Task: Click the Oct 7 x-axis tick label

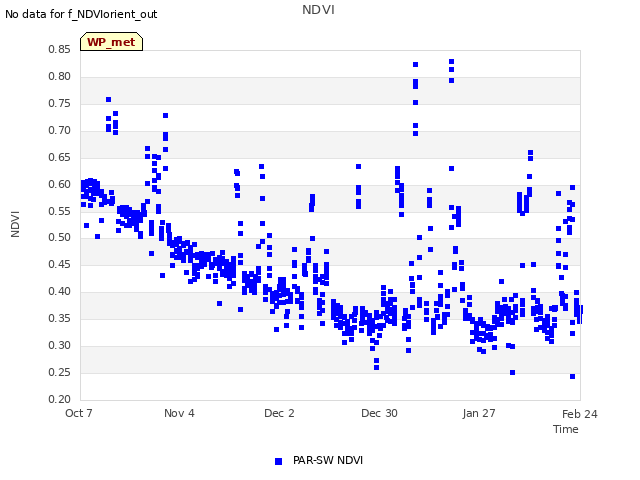Action: click(79, 413)
